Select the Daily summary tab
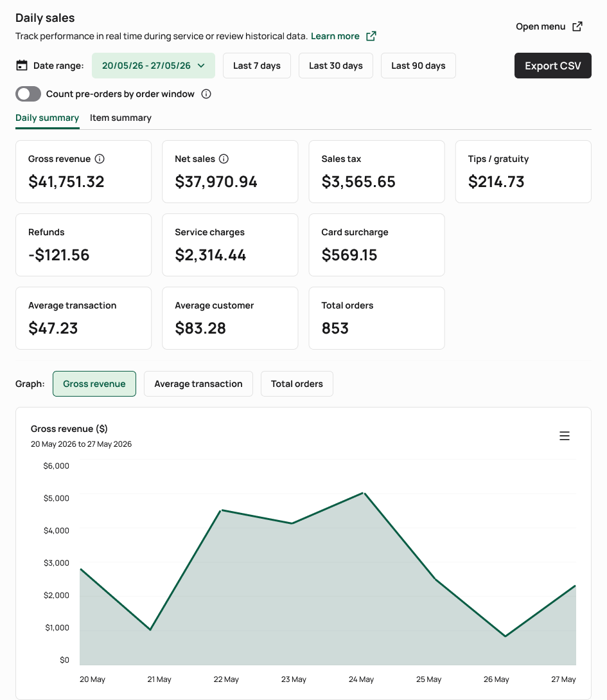Viewport: 607px width, 700px height. (48, 118)
